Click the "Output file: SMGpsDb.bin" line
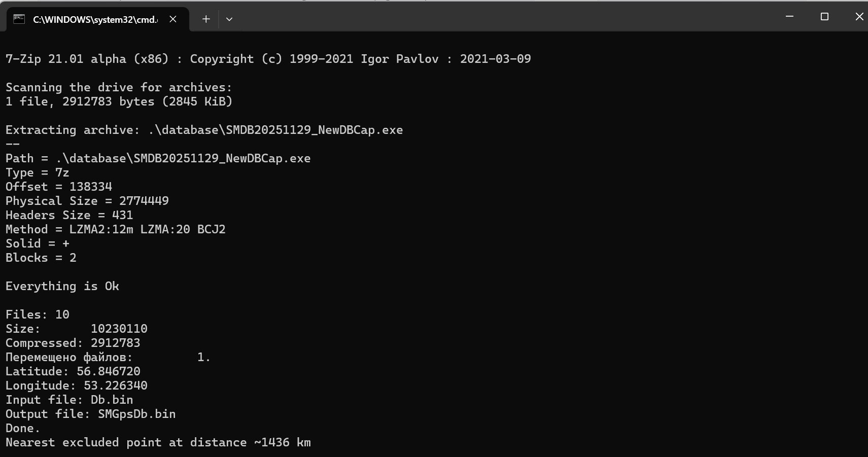The width and height of the screenshot is (868, 457). 91,414
